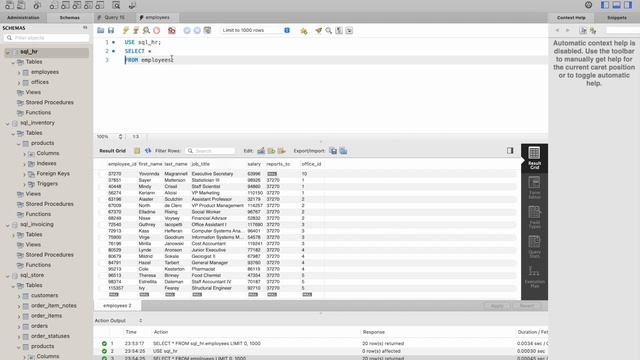Create a new table icon
640x360 pixels.
(x=65, y=5)
